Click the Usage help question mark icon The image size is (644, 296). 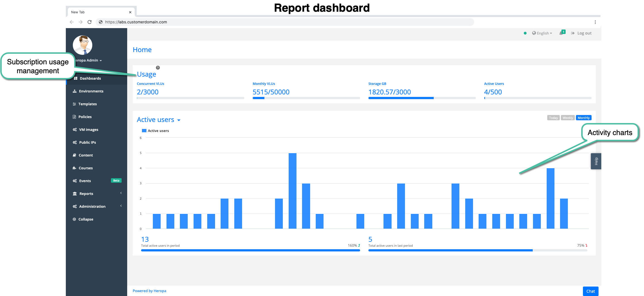pos(158,68)
